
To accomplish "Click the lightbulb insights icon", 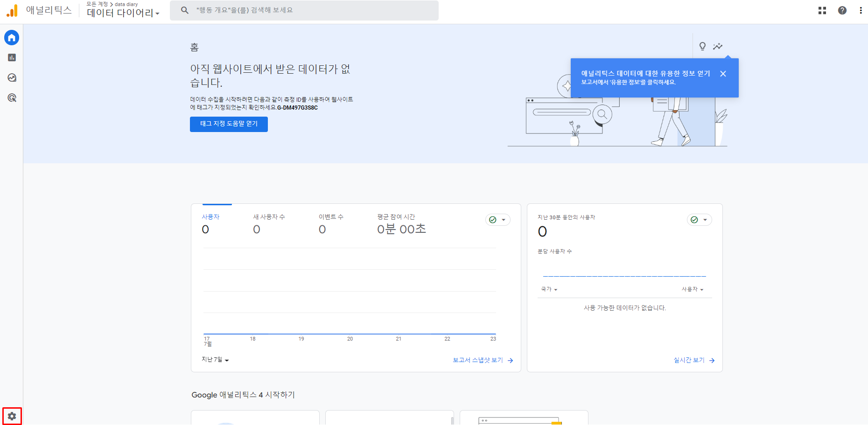I will click(702, 46).
